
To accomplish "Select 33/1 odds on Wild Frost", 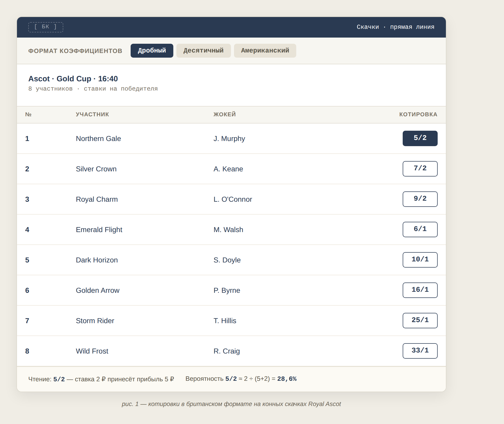I will [420, 351].
